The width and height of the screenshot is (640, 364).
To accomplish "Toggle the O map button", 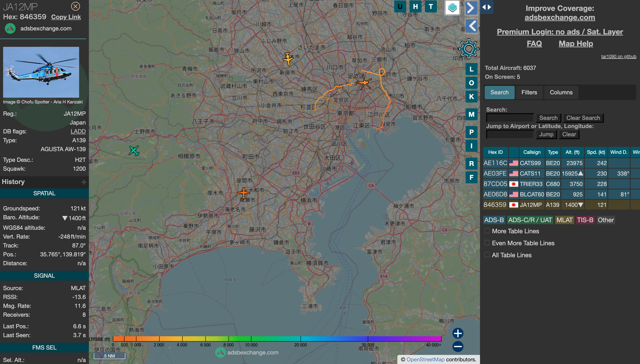I will (x=471, y=83).
